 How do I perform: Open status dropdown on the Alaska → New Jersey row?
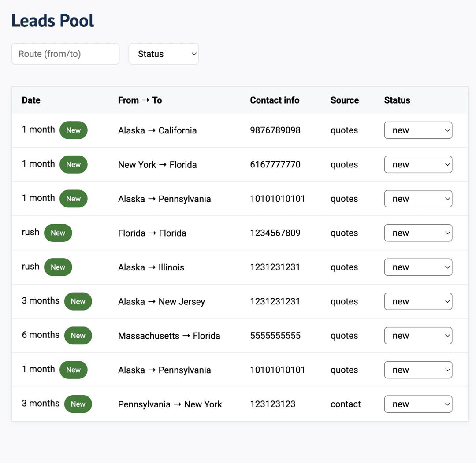click(418, 301)
